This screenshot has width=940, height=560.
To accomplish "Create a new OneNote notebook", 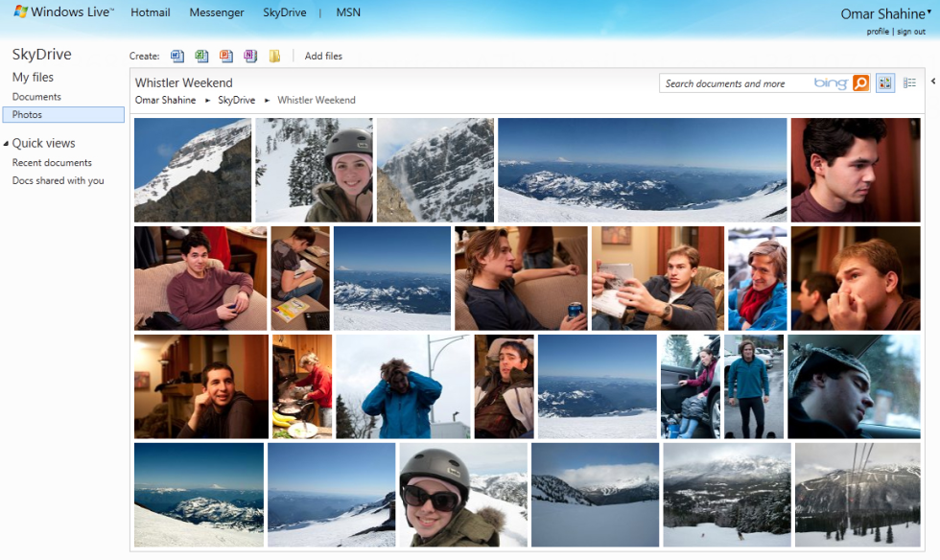I will tap(250, 56).
